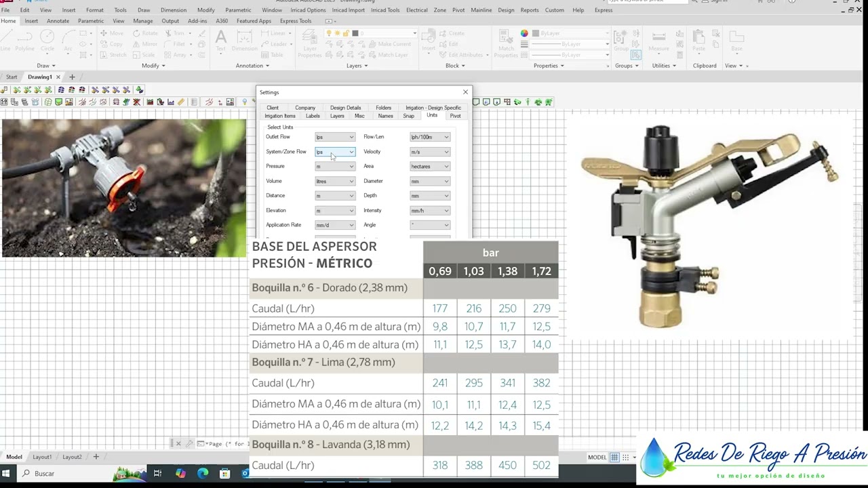Screen dimensions: 868x488
Task: Open the Area units dropdown
Action: pos(430,166)
